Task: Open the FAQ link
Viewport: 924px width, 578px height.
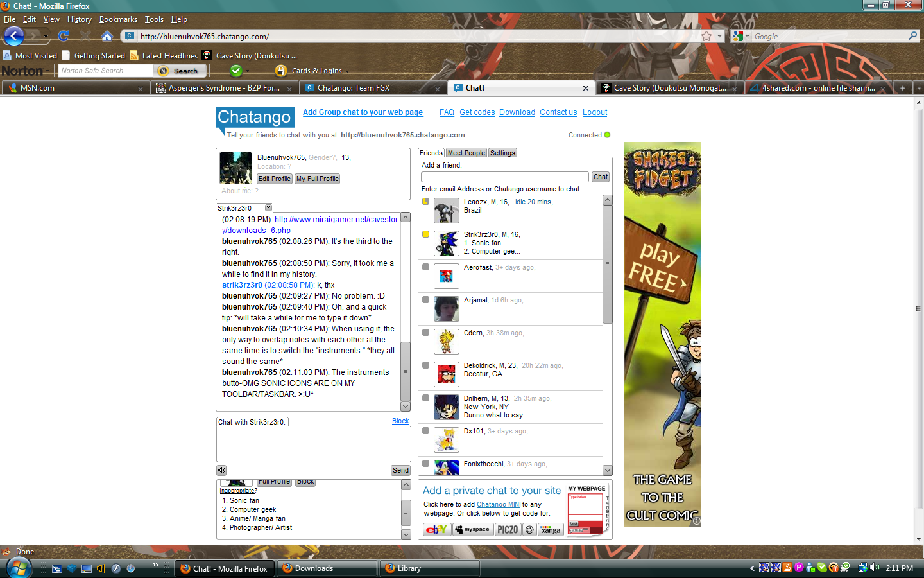Action: point(447,112)
